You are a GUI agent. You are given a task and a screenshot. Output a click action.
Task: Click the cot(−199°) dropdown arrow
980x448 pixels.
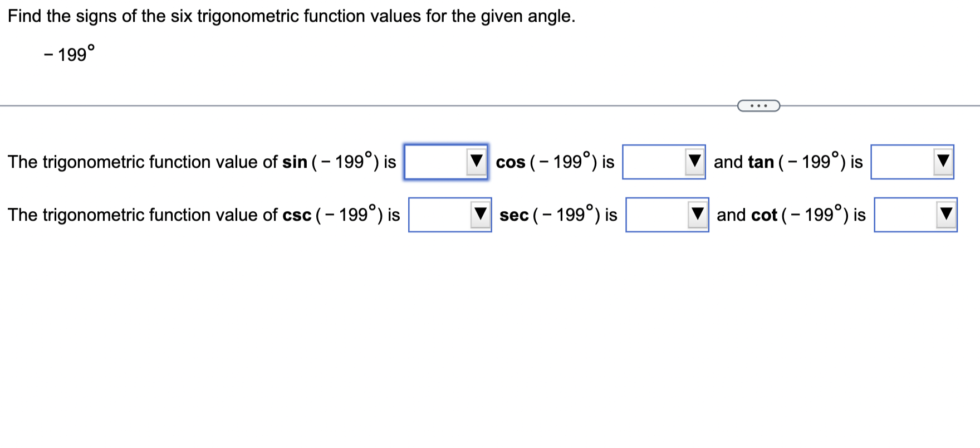pyautogui.click(x=945, y=214)
